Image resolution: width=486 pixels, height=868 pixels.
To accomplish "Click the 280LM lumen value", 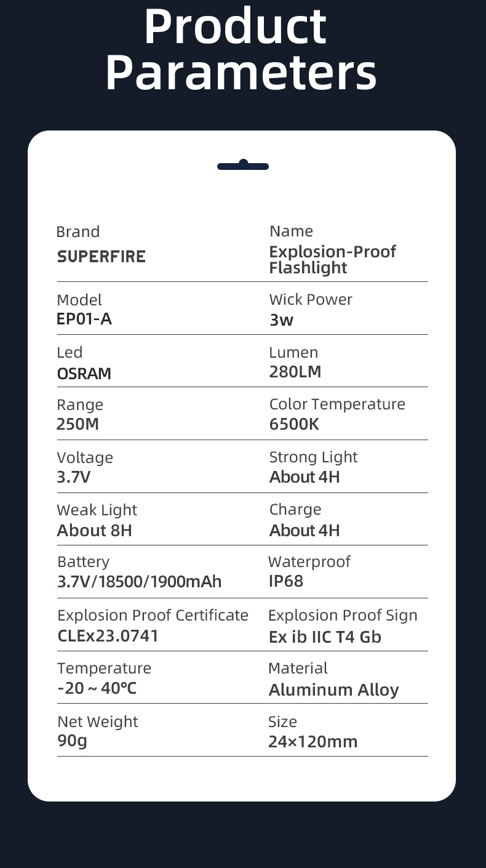I will [x=295, y=372].
